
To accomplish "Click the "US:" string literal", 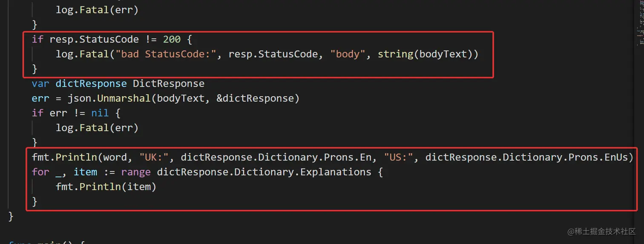I will [x=399, y=157].
